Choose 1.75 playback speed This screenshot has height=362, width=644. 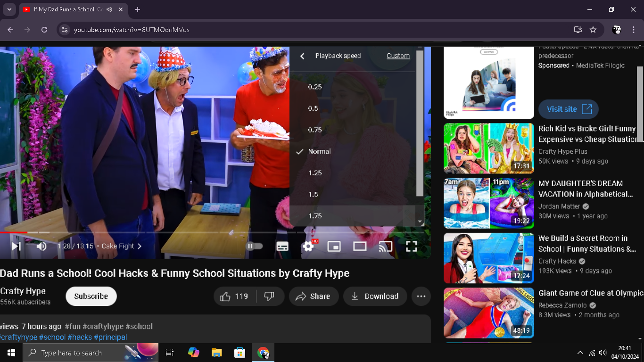click(x=353, y=216)
